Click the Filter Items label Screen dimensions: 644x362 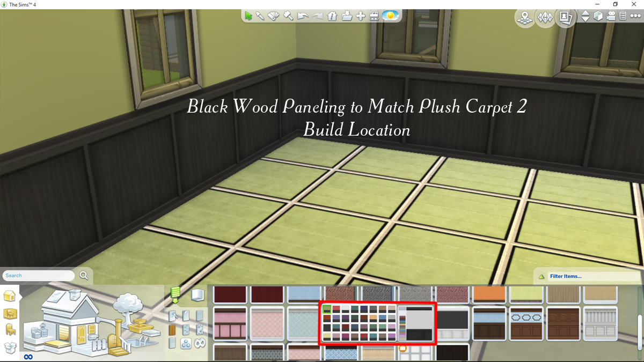566,277
